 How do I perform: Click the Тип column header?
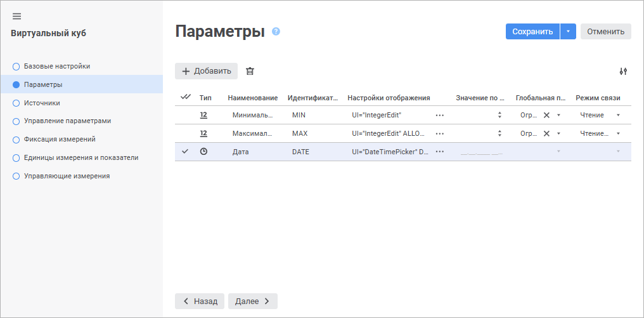tap(205, 98)
